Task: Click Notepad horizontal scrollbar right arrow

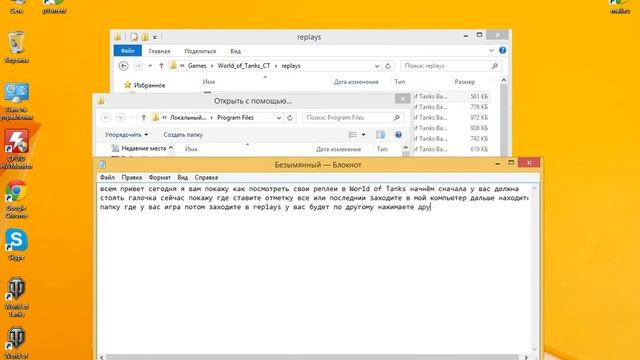Action: click(526, 358)
